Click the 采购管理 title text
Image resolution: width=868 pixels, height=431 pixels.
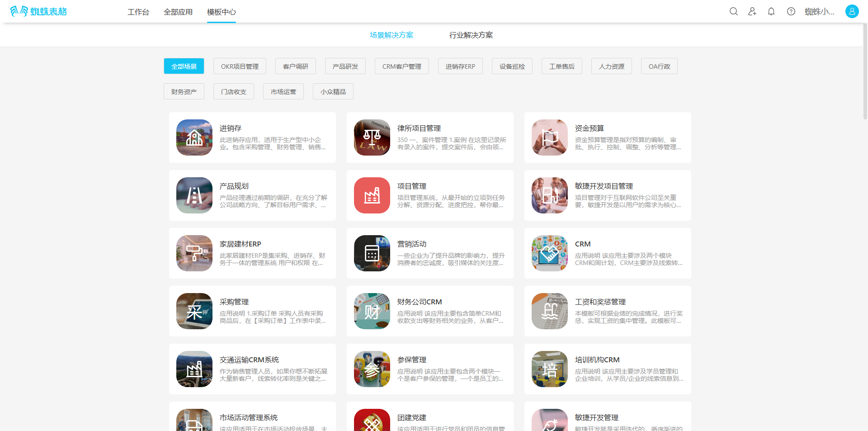pos(234,302)
